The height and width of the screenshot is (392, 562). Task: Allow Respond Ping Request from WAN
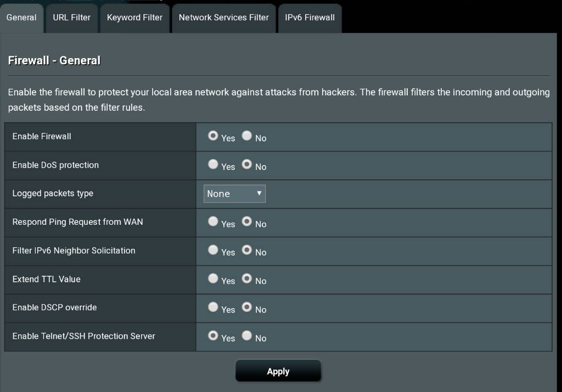(213, 221)
